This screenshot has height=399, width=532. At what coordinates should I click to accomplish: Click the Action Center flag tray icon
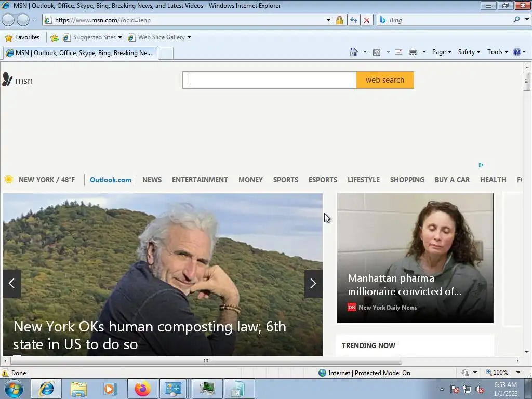(455, 389)
